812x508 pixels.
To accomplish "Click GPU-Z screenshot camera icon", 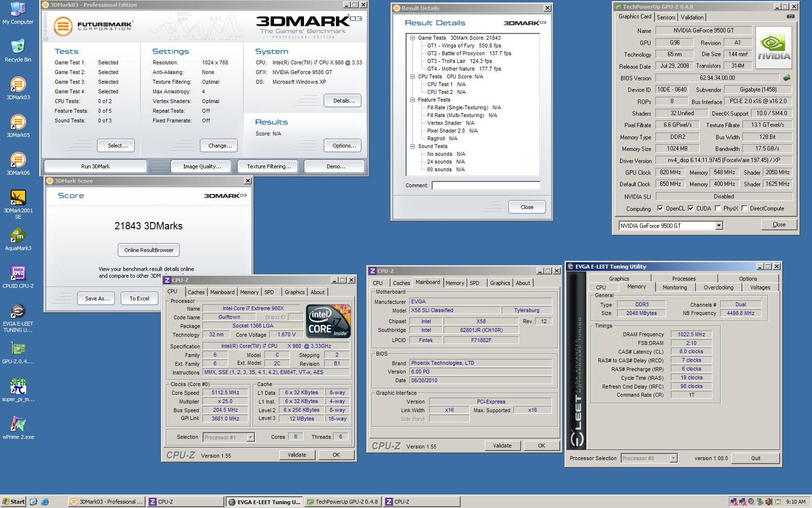I will 790,16.
